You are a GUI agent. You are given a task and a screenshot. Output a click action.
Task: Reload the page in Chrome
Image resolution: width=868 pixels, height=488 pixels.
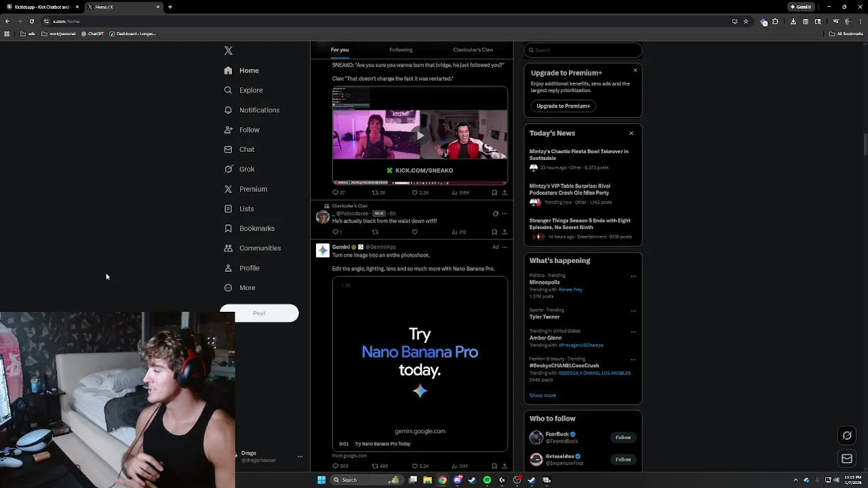(x=31, y=21)
